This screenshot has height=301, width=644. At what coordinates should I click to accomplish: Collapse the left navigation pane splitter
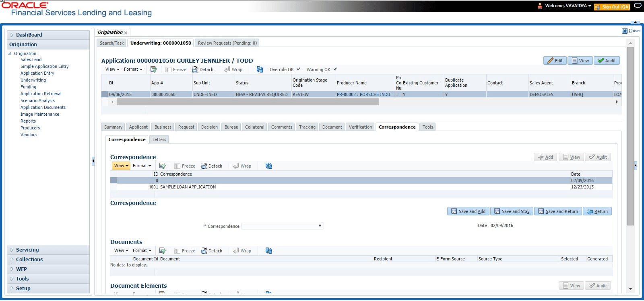[93, 161]
